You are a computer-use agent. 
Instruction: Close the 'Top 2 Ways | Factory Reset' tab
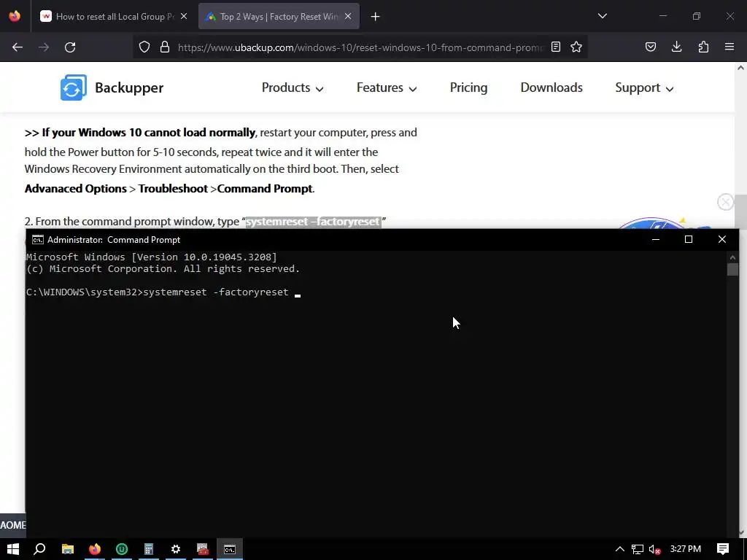tap(348, 16)
